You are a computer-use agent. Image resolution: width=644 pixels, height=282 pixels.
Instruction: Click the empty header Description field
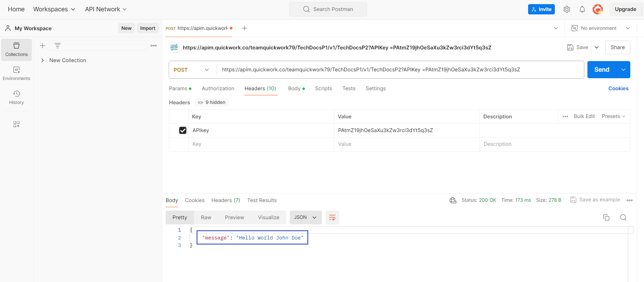click(555, 144)
